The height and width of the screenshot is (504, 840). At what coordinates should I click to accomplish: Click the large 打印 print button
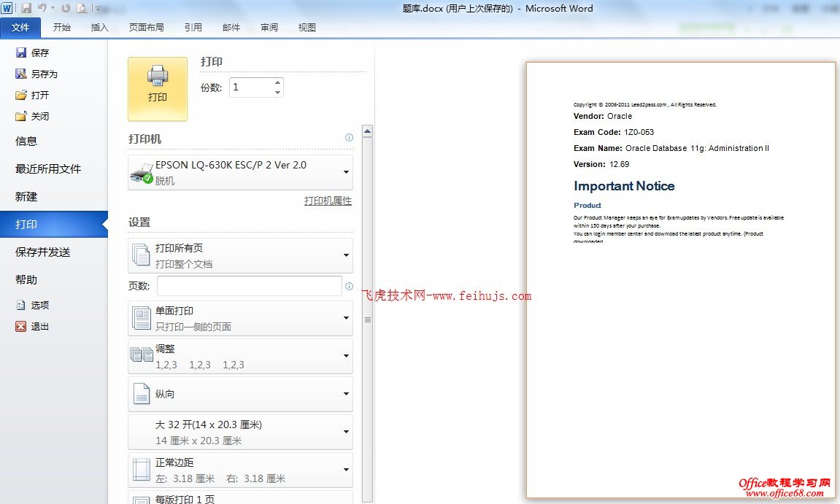click(158, 89)
